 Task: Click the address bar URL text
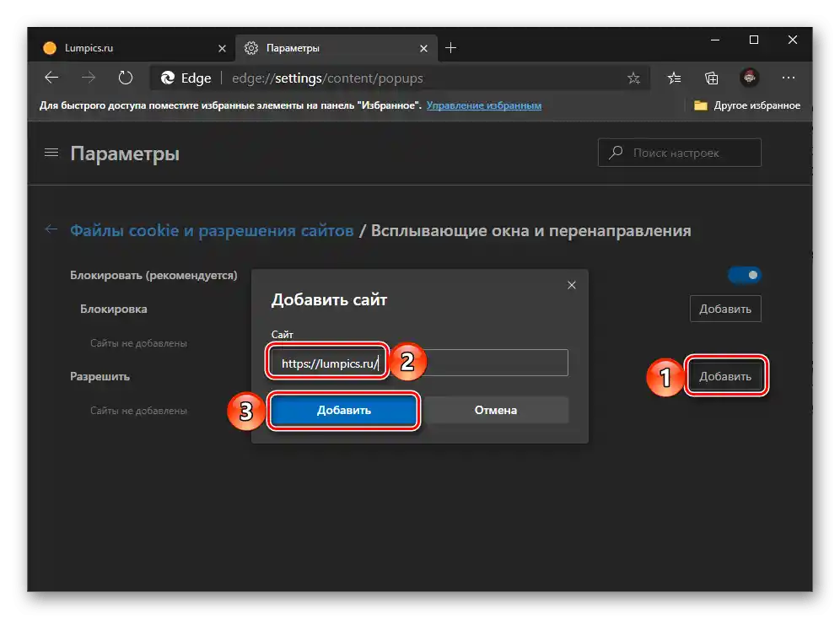(x=327, y=78)
